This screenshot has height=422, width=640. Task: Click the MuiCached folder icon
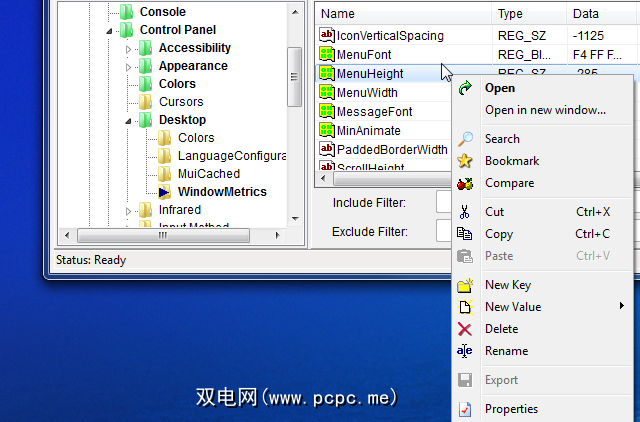tap(164, 174)
